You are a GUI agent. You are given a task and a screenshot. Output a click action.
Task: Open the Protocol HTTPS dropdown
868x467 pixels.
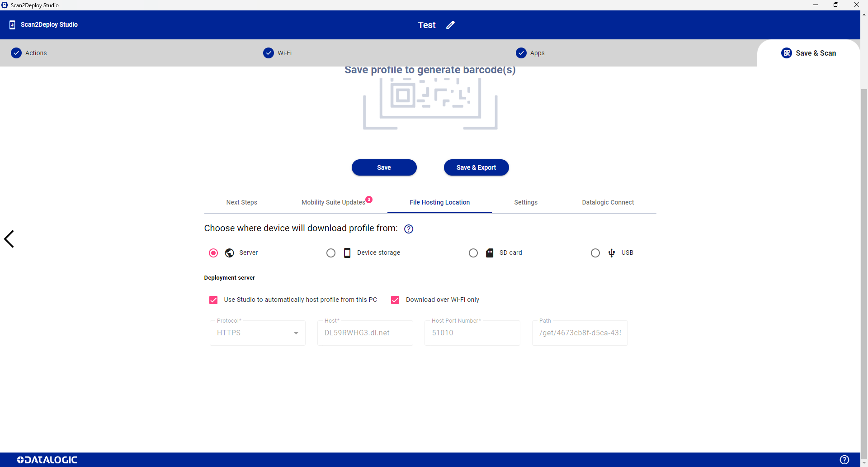coord(258,333)
